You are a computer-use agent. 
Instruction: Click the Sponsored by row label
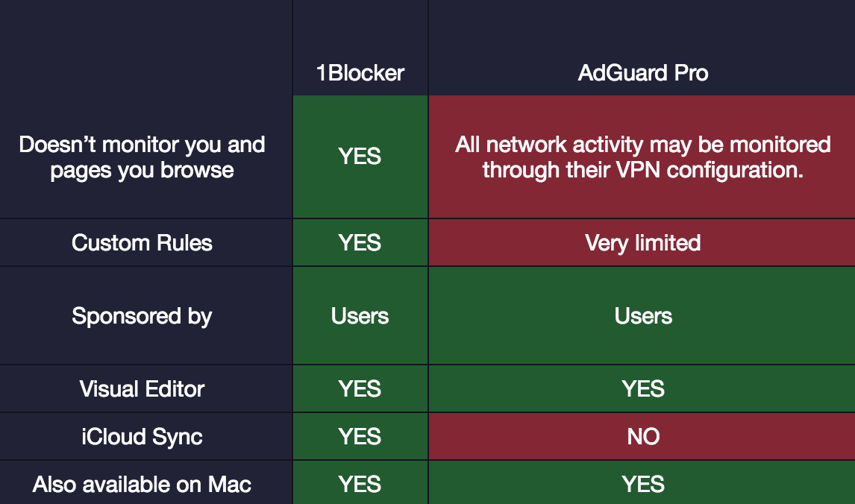point(142,316)
